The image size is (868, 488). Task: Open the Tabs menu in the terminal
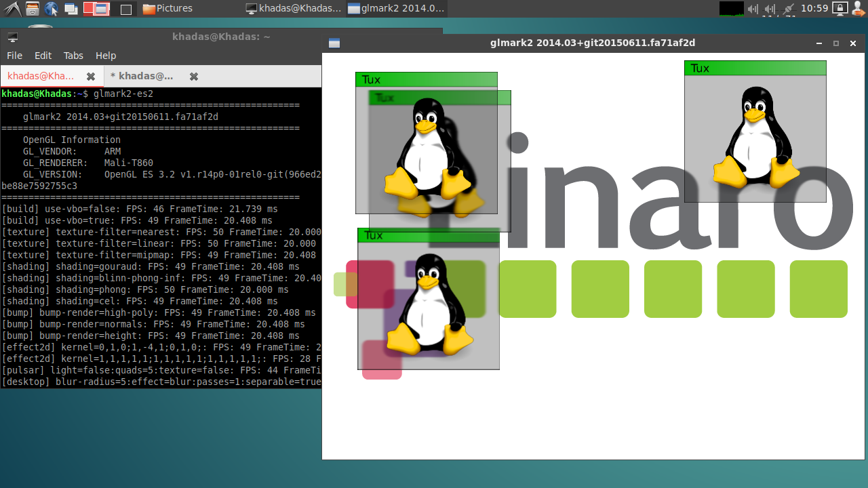click(73, 56)
